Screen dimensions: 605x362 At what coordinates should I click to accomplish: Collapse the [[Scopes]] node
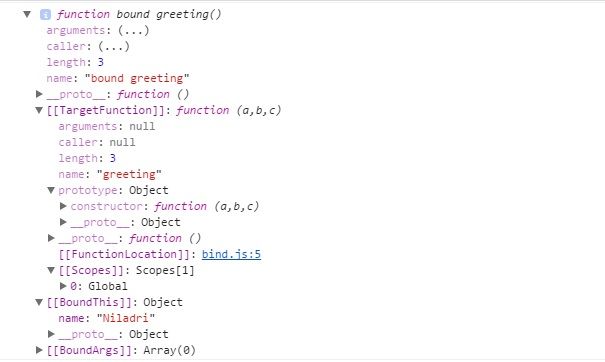click(x=51, y=270)
